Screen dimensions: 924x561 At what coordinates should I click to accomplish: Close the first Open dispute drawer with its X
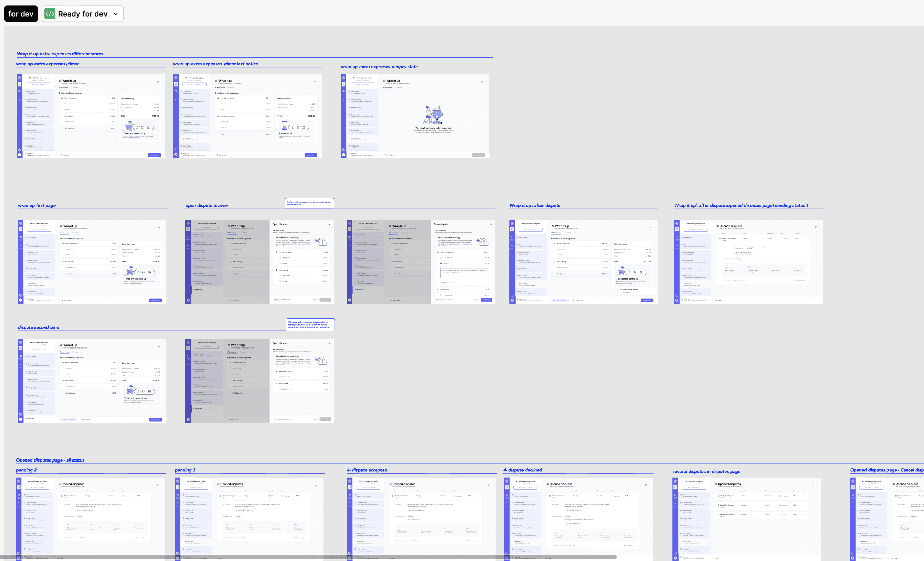pyautogui.click(x=330, y=224)
